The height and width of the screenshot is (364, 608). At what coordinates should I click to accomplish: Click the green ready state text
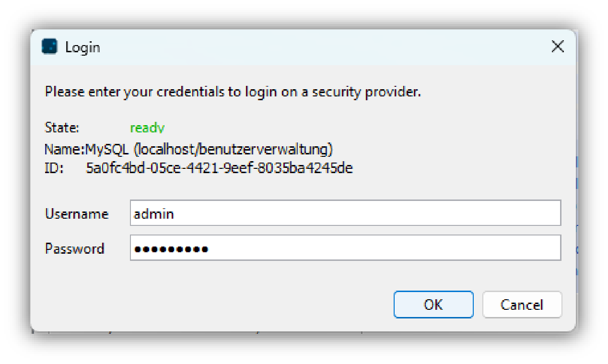pyautogui.click(x=147, y=128)
